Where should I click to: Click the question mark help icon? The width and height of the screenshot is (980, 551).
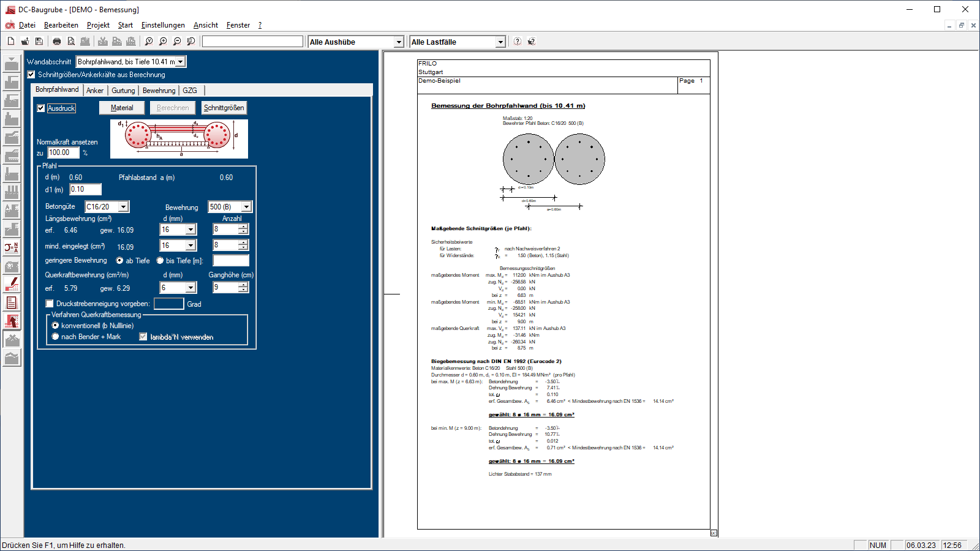click(518, 42)
